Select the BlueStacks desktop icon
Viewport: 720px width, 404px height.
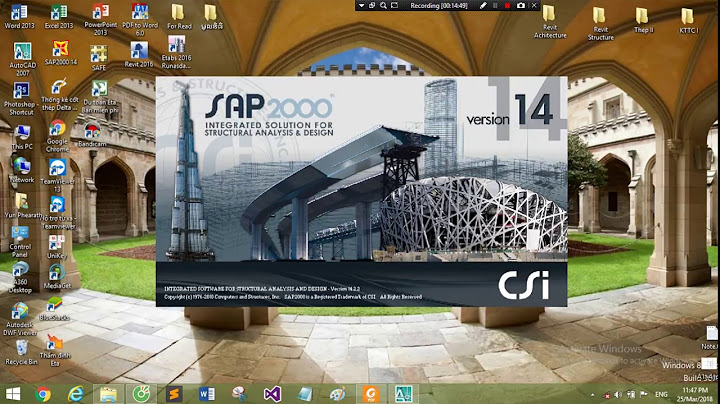[54, 309]
